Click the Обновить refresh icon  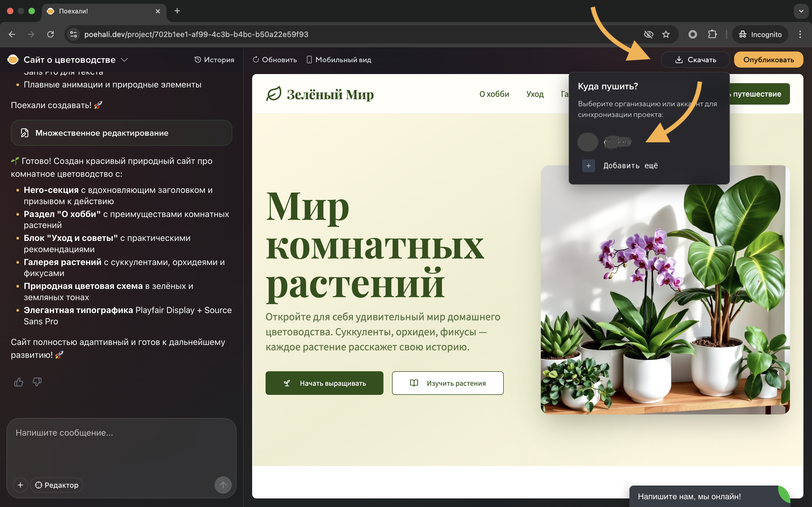[256, 59]
